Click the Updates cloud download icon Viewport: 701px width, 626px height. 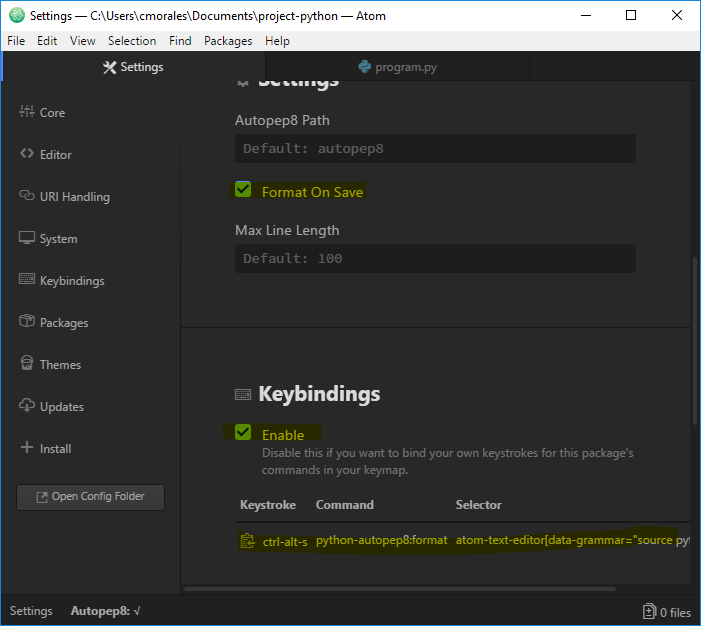pyautogui.click(x=26, y=405)
